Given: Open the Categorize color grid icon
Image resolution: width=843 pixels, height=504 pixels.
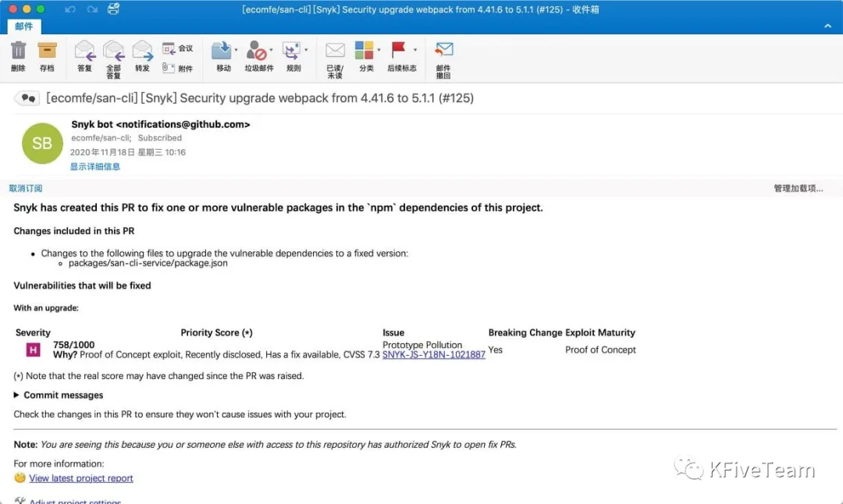Looking at the screenshot, I should [x=364, y=51].
